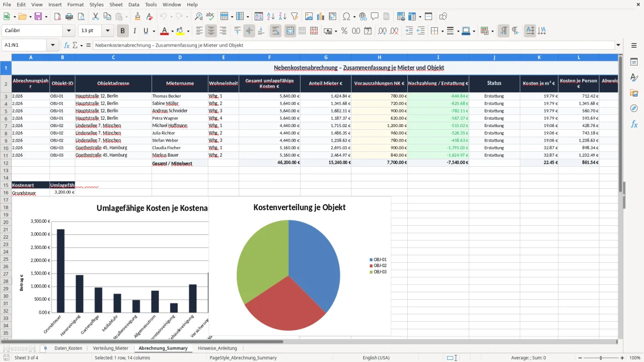Toggle Merge and Center Cells
644x362 pixels.
(x=290, y=31)
